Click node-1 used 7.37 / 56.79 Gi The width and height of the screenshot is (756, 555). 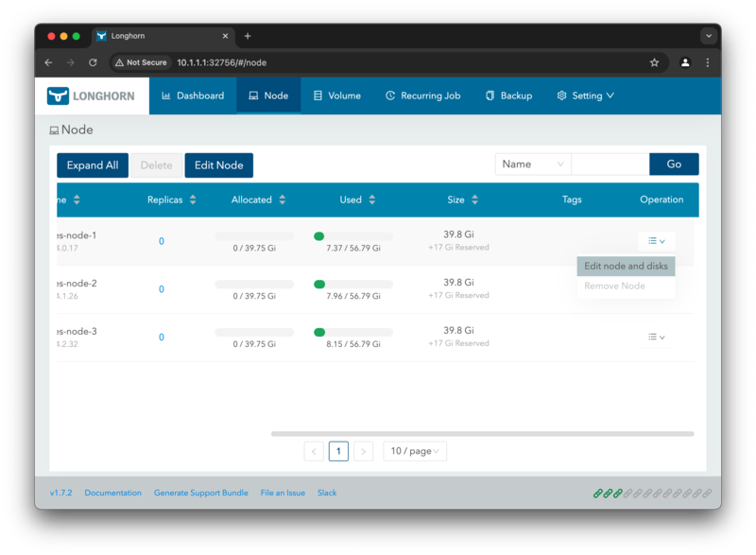[353, 249]
